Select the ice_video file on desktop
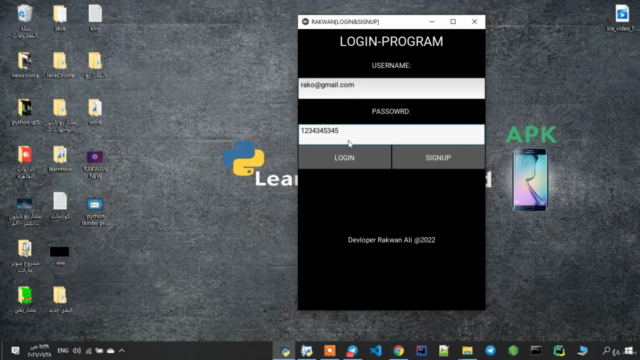This screenshot has width=640, height=360. click(x=622, y=18)
